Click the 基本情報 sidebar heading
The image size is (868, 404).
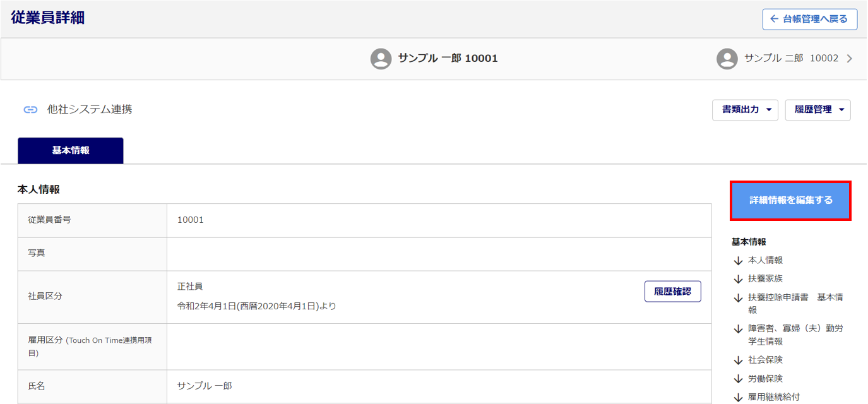pyautogui.click(x=749, y=242)
